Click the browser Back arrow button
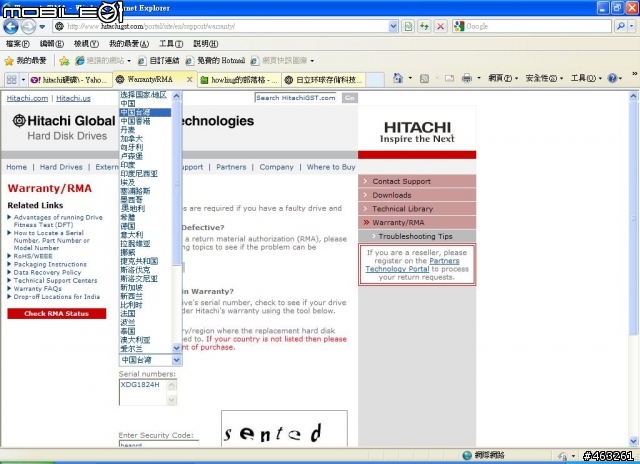Viewport: 640px width, 464px height. pyautogui.click(x=11, y=27)
